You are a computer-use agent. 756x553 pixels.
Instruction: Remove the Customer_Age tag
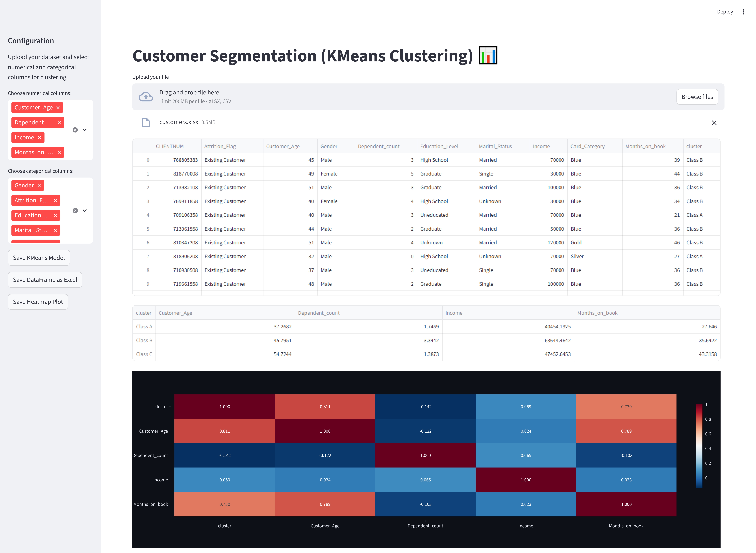[58, 107]
